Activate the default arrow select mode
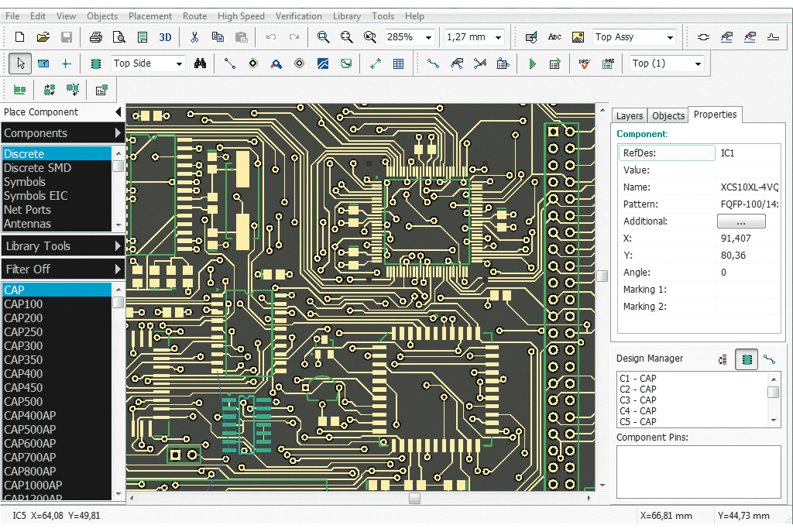This screenshot has width=793, height=532. point(21,63)
